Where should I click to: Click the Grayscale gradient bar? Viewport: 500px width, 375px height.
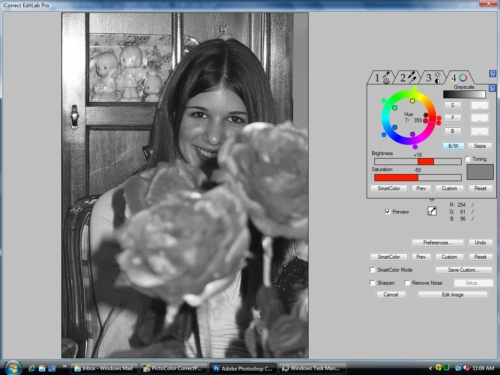coord(464,94)
